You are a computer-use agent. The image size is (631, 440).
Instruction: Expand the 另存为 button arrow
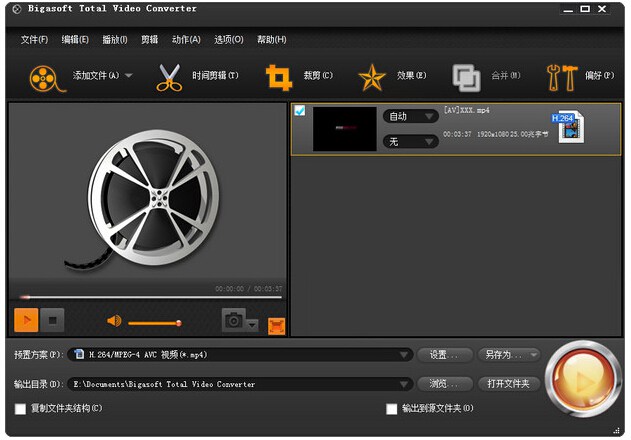[x=534, y=355]
